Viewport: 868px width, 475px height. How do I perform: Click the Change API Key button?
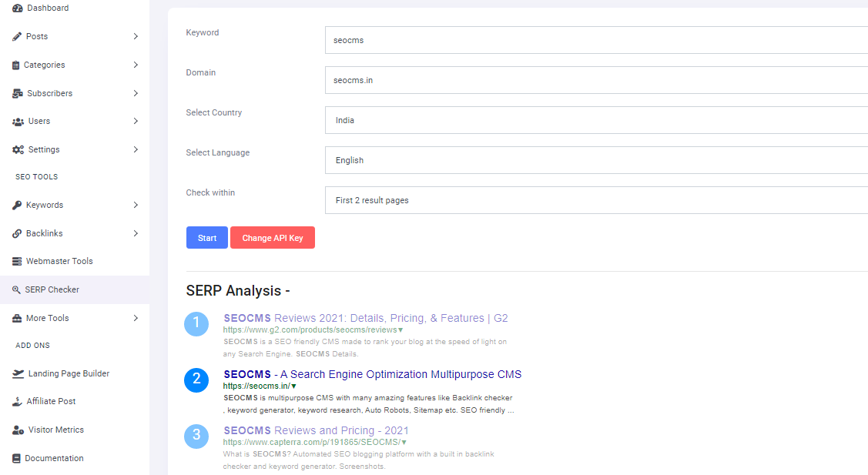(273, 237)
